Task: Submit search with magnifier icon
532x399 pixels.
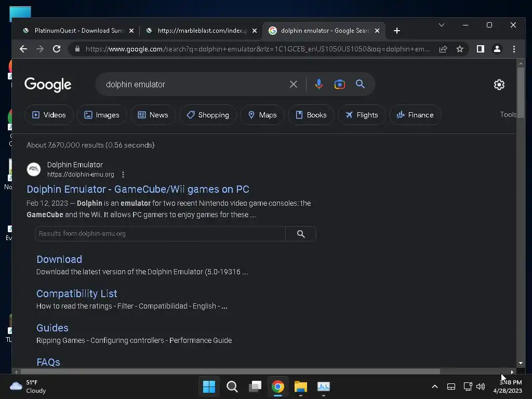Action: [x=360, y=84]
